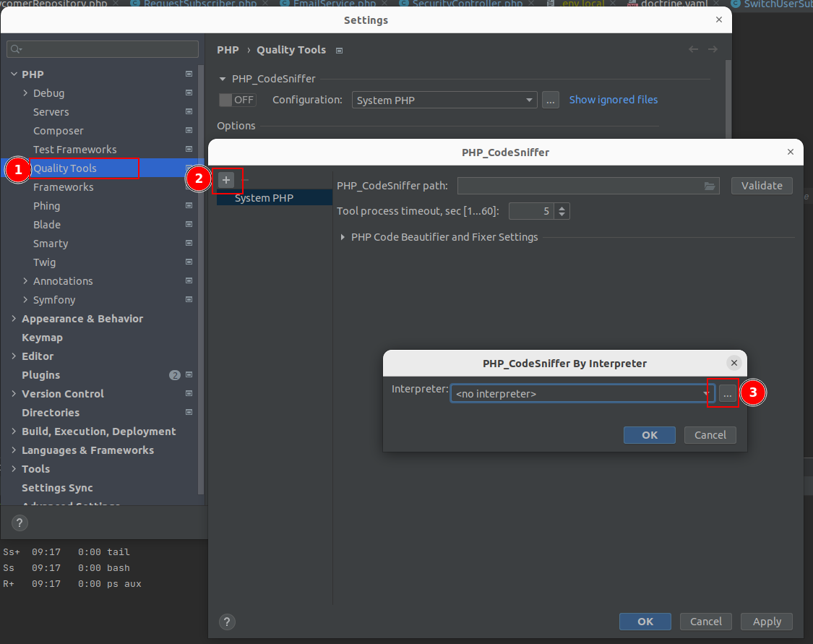
Task: Increase the tool process timeout stepper
Action: click(562, 207)
